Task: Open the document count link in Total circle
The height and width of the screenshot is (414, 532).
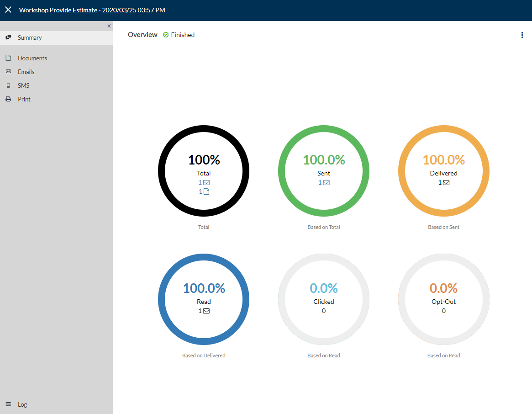Action: click(x=204, y=191)
